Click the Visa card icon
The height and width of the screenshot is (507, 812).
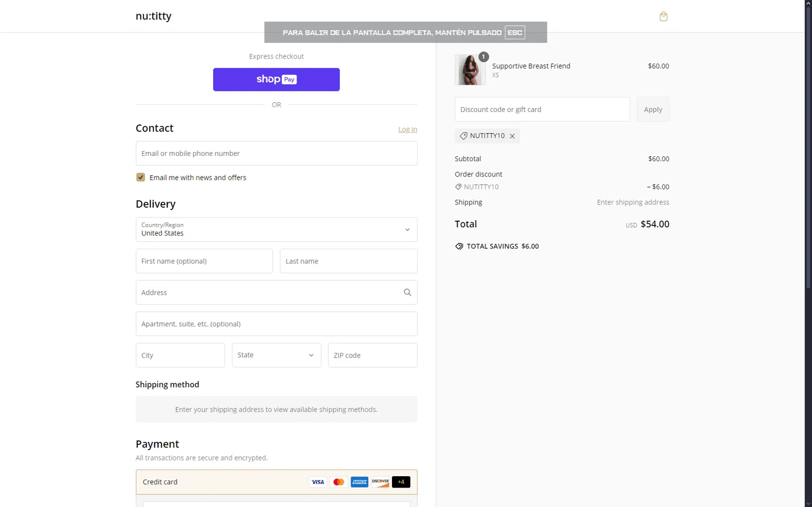pyautogui.click(x=318, y=482)
